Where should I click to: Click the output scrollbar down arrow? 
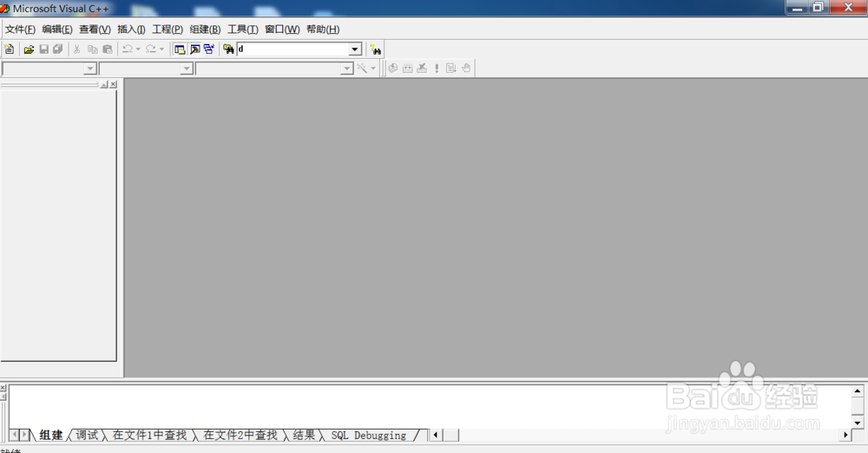pyautogui.click(x=857, y=423)
